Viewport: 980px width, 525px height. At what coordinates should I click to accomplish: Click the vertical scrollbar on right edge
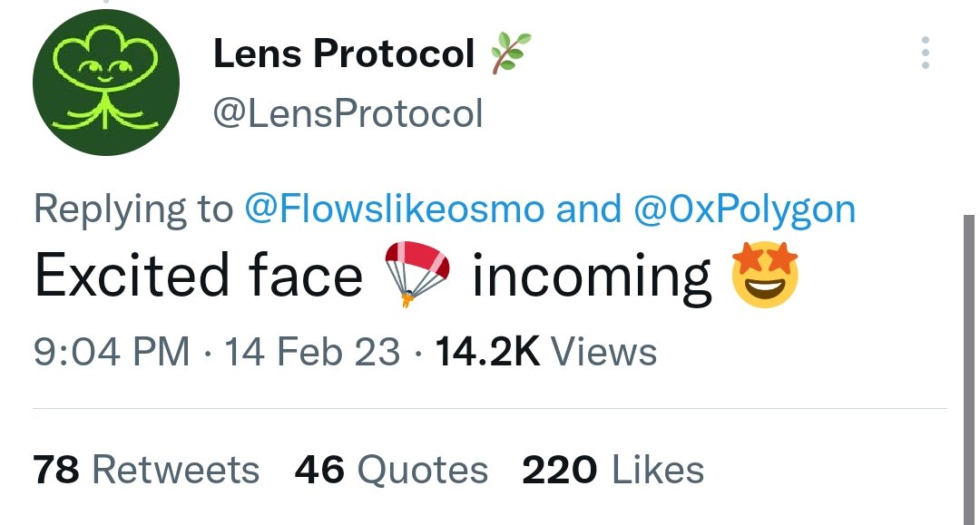tap(969, 370)
